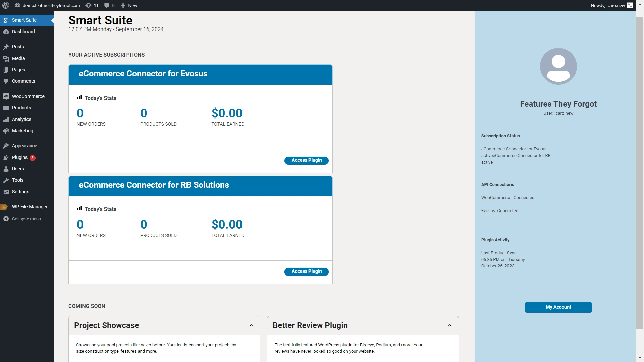
Task: Click the Collapse menu arrow icon
Action: [6, 219]
